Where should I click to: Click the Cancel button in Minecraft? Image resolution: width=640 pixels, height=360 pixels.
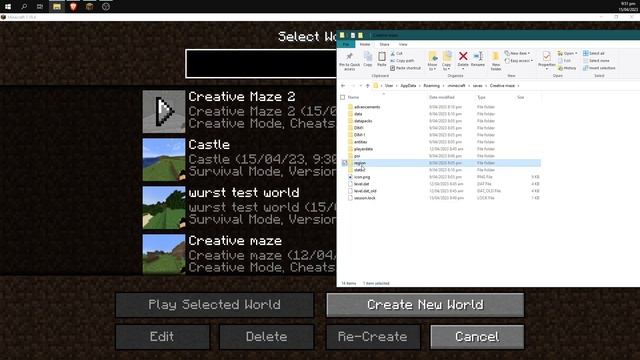pos(477,337)
